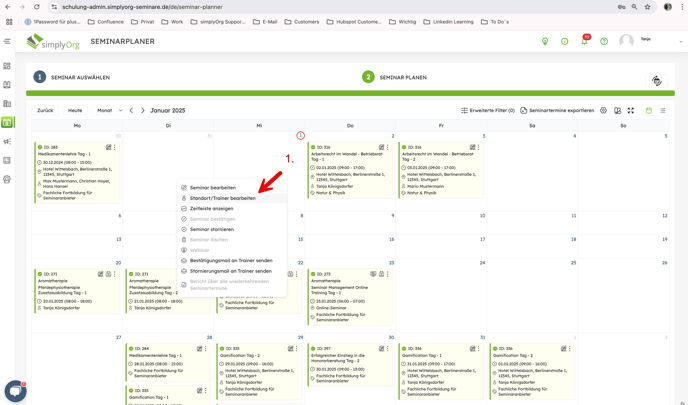The width and height of the screenshot is (688, 405).
Task: Click the lightbulb tips icon in header
Action: [x=545, y=42]
